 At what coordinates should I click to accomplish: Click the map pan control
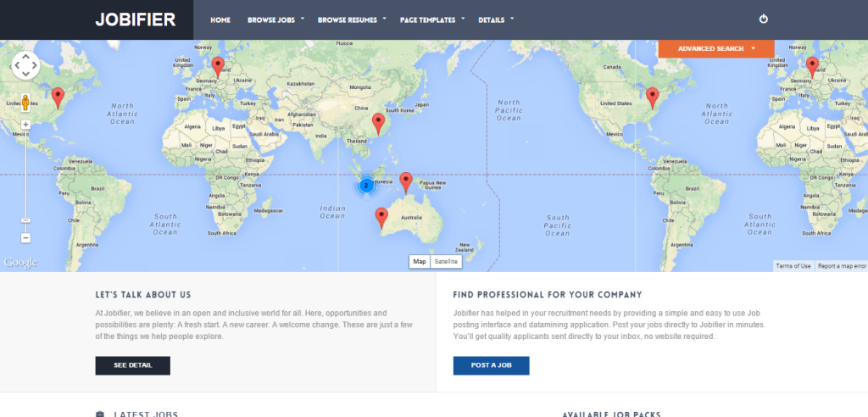pos(25,65)
